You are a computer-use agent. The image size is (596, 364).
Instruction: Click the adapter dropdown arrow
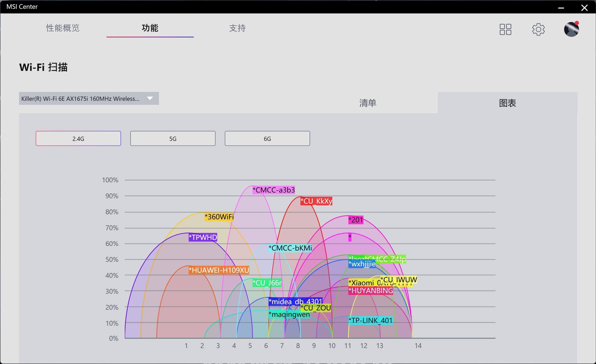pyautogui.click(x=150, y=98)
